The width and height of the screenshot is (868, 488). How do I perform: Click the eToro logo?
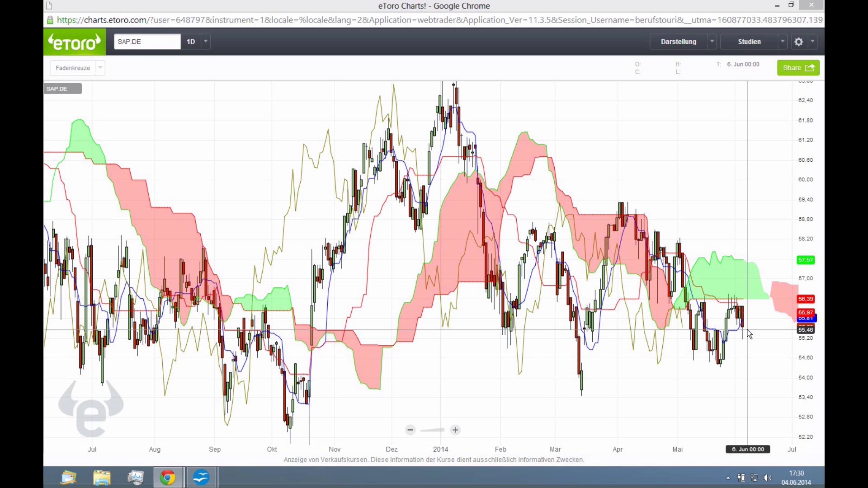click(x=75, y=42)
